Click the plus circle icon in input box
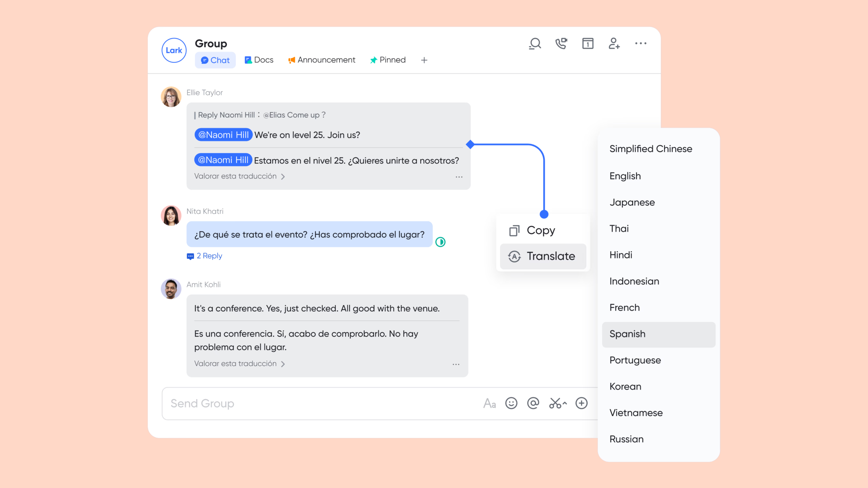868x488 pixels. click(x=581, y=403)
